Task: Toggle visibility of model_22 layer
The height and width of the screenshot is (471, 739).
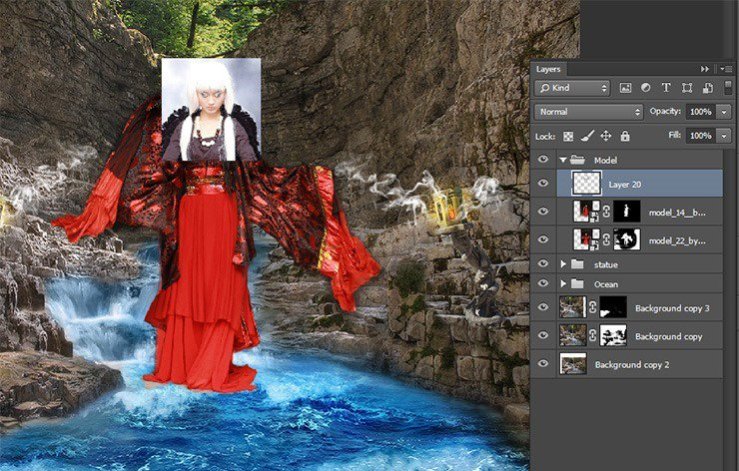Action: [543, 240]
